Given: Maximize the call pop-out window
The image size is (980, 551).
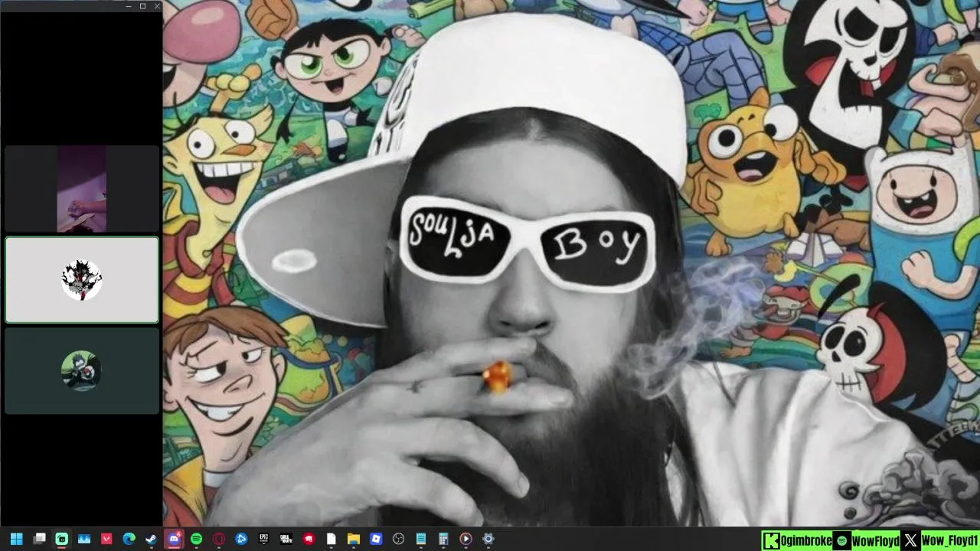Looking at the screenshot, I should [x=142, y=6].
